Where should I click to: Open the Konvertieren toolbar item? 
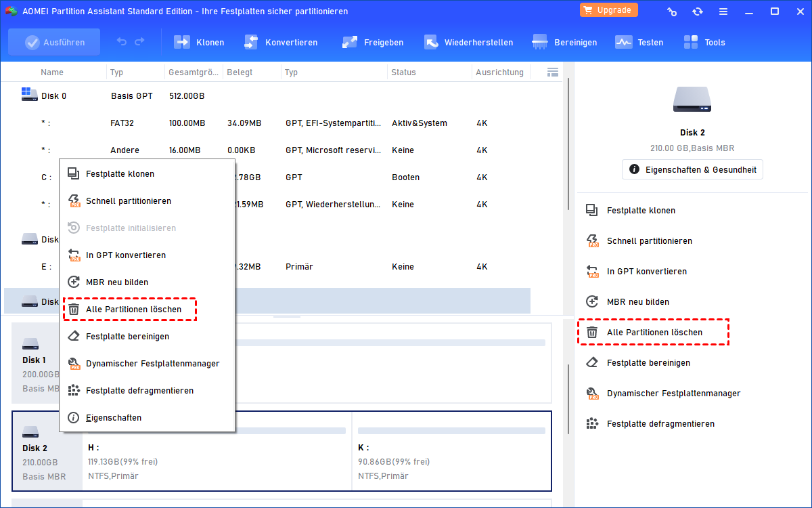coord(280,42)
